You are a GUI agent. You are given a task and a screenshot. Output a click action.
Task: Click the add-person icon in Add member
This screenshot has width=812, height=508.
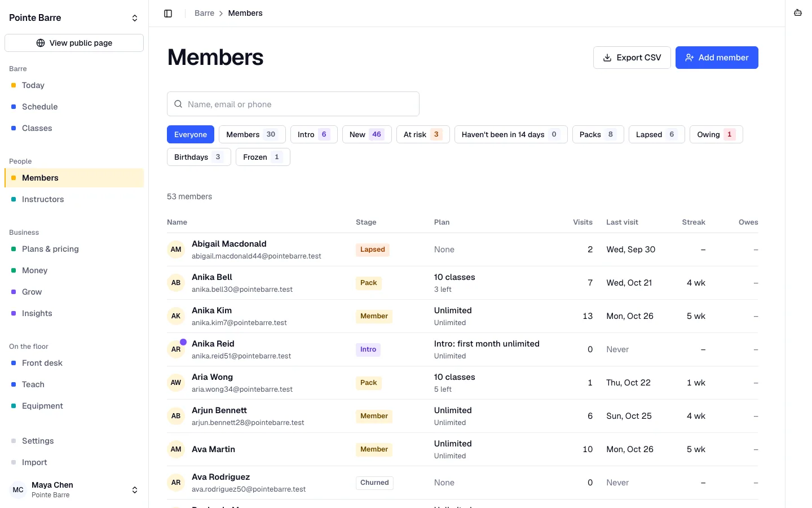tap(689, 58)
